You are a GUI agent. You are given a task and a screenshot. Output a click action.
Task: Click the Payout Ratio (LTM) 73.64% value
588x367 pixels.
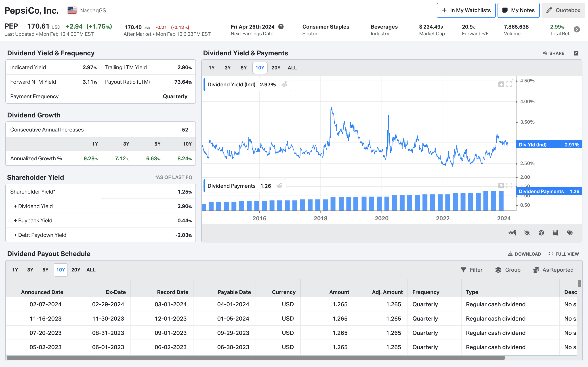coord(183,82)
